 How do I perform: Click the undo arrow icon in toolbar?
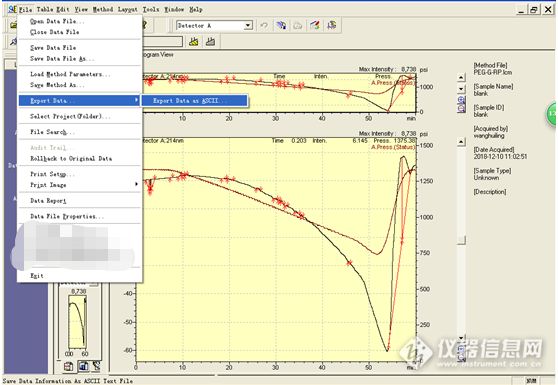point(264,26)
